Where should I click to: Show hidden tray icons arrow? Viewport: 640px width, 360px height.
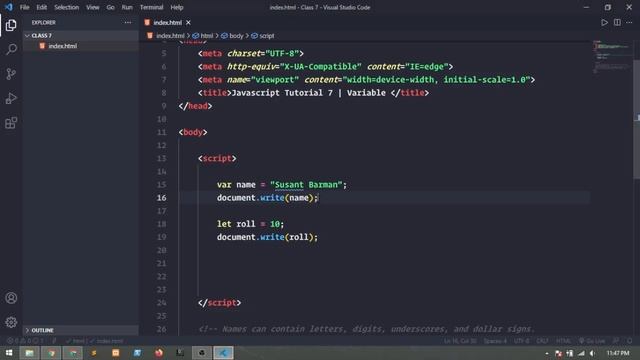coord(547,353)
